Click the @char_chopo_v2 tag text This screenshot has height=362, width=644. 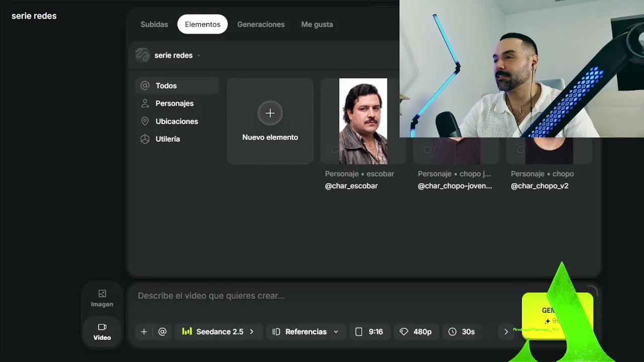coord(540,186)
